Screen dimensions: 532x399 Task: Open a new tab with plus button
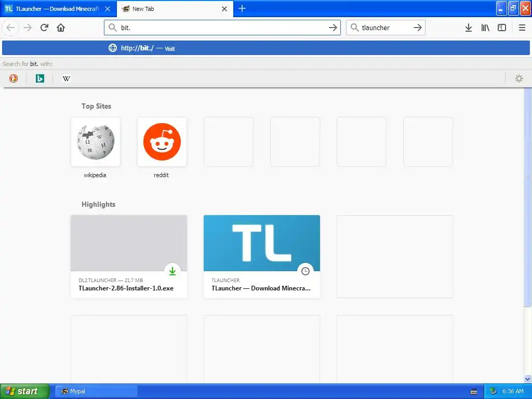point(242,8)
